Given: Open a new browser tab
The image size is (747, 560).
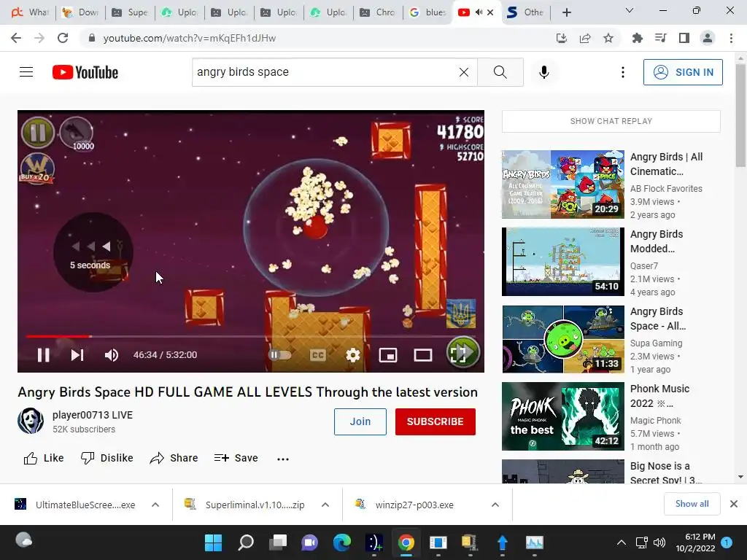Looking at the screenshot, I should point(566,12).
